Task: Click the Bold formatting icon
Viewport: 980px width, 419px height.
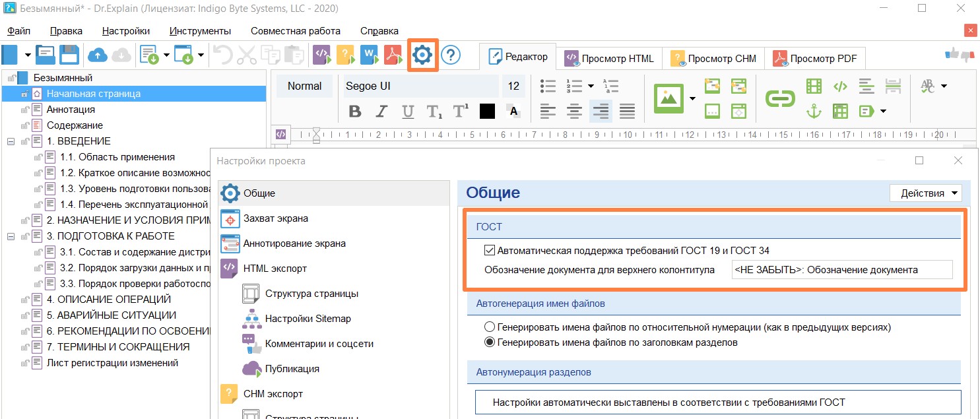Action: tap(355, 112)
